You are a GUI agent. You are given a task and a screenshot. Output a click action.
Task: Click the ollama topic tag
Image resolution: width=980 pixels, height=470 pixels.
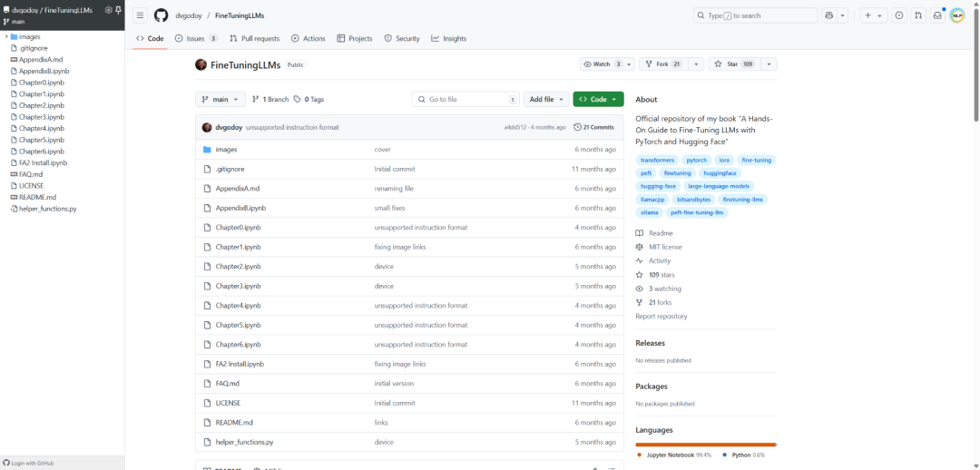point(650,212)
